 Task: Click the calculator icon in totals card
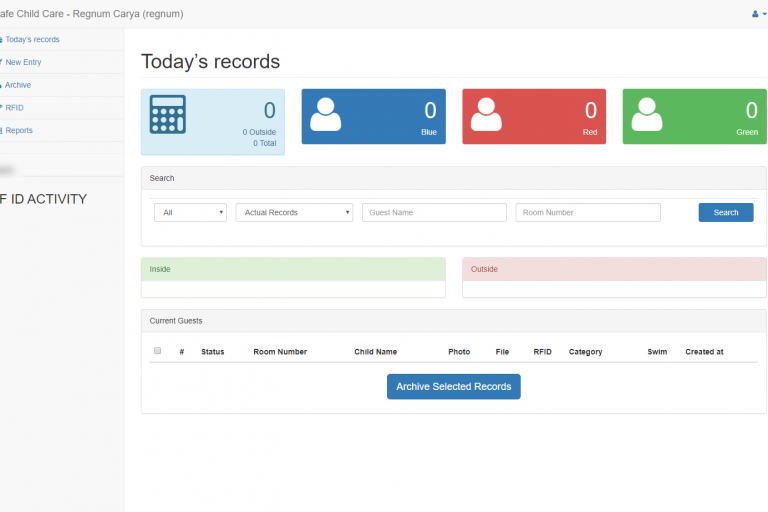pyautogui.click(x=168, y=114)
